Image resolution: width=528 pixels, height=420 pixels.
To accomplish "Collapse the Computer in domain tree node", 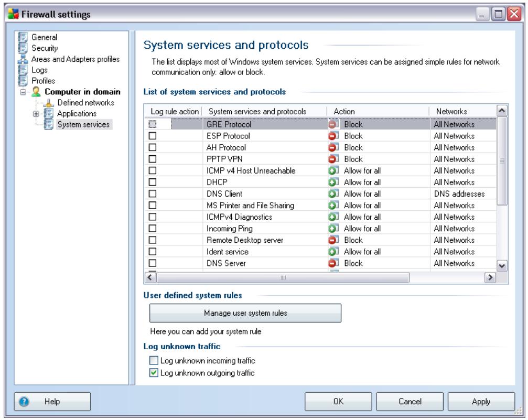I will tap(23, 92).
